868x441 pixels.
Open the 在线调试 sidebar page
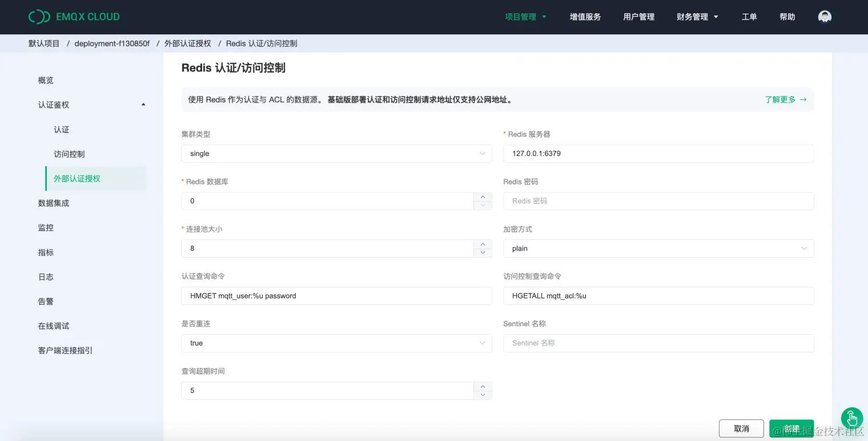(x=54, y=326)
